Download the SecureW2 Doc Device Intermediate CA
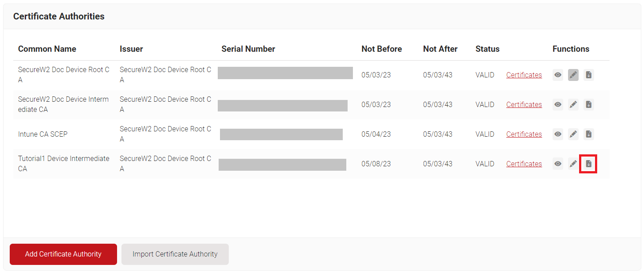Viewport: 644px width, 272px height. click(588, 105)
